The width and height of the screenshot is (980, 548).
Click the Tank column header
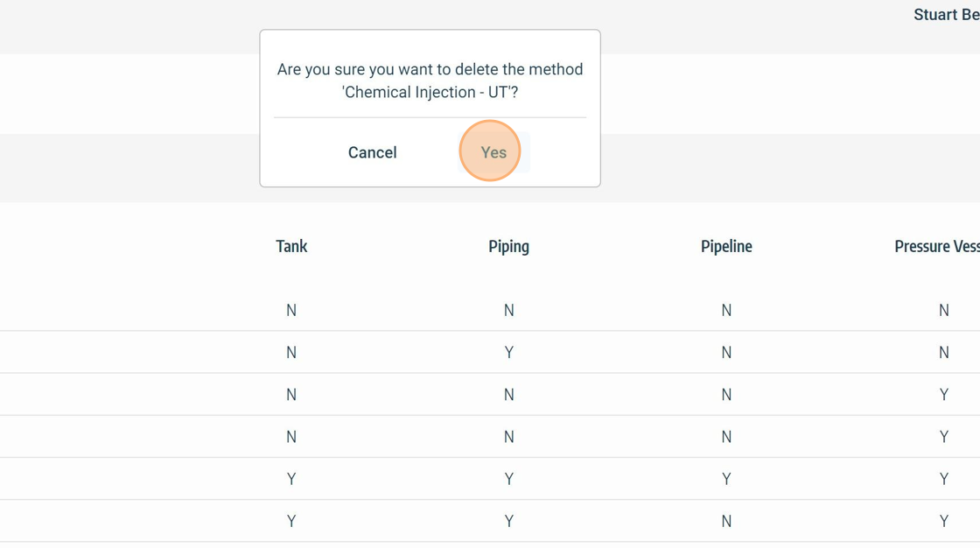[291, 247]
